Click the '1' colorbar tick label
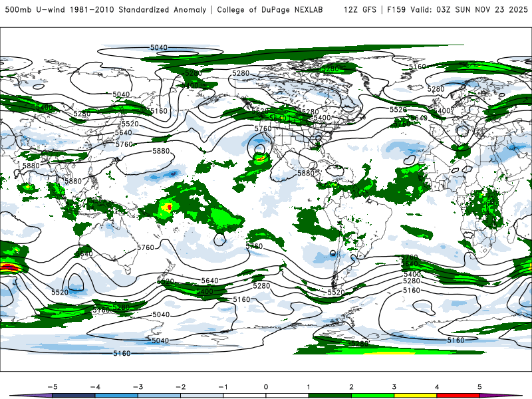Screen dimensions: 532x399 pos(309,387)
